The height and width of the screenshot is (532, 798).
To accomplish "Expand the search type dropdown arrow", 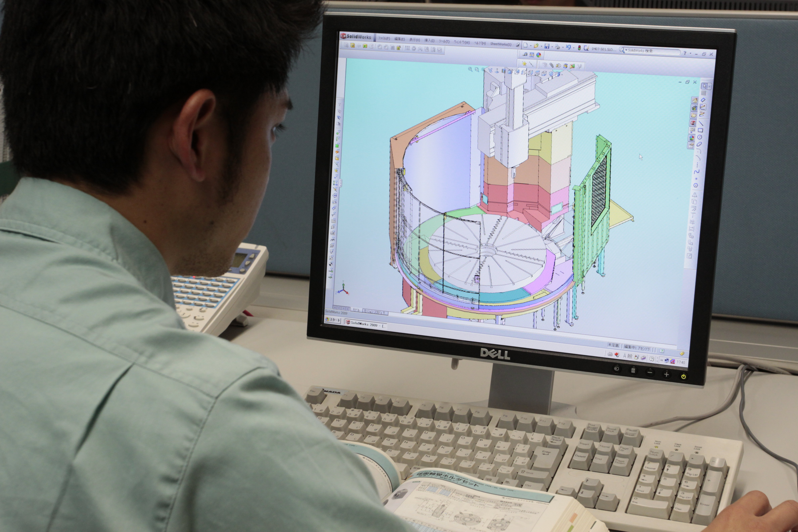I will point(626,50).
